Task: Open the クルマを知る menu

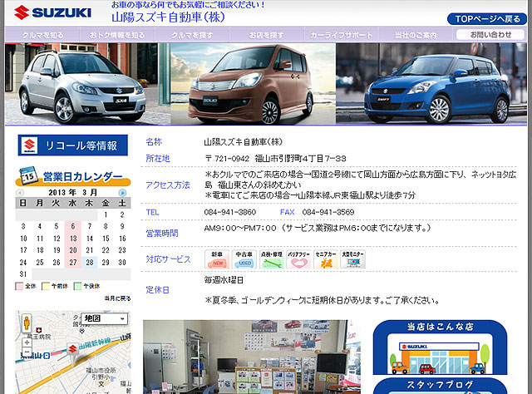Action: (x=42, y=35)
